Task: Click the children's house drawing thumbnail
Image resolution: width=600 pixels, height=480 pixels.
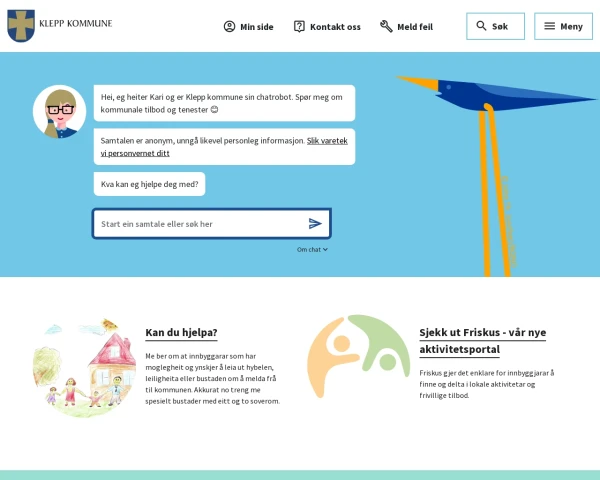Action: pos(84,367)
